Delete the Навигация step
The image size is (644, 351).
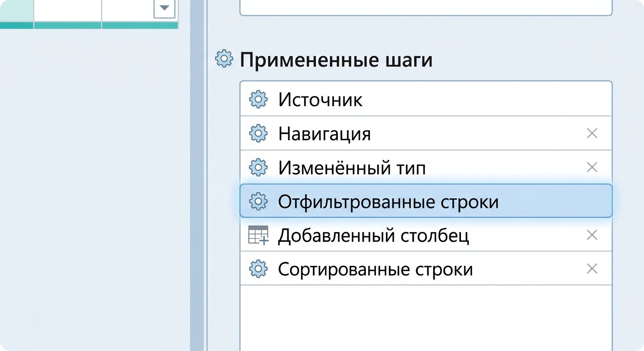(592, 133)
